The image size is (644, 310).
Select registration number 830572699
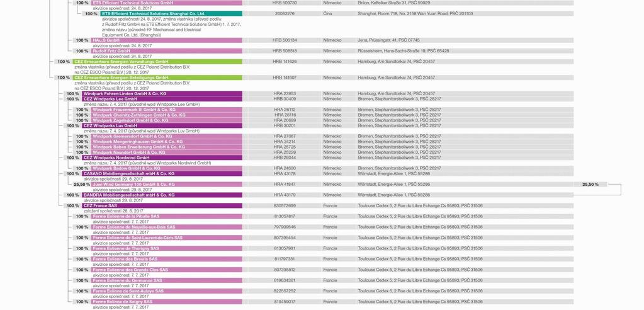(285, 206)
